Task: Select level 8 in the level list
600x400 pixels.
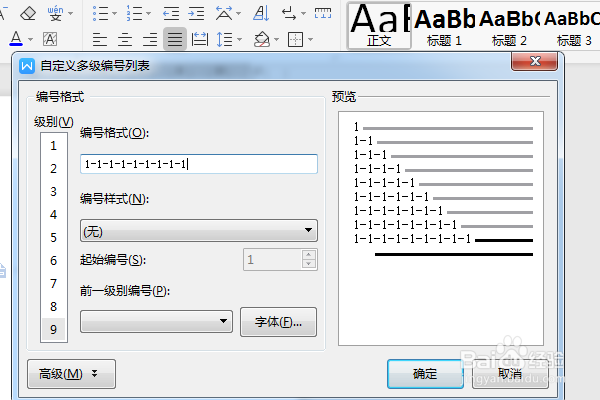Action: tap(54, 306)
